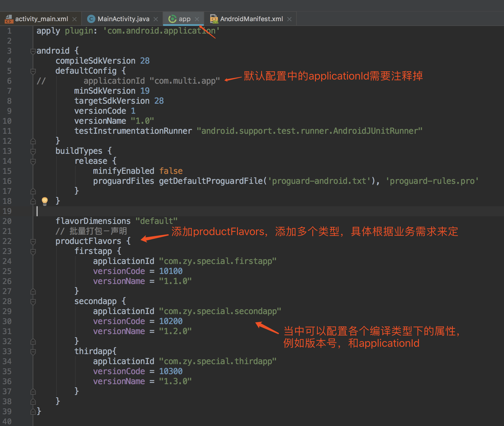
Task: Click flavorDimensions "default" line
Action: point(117,221)
